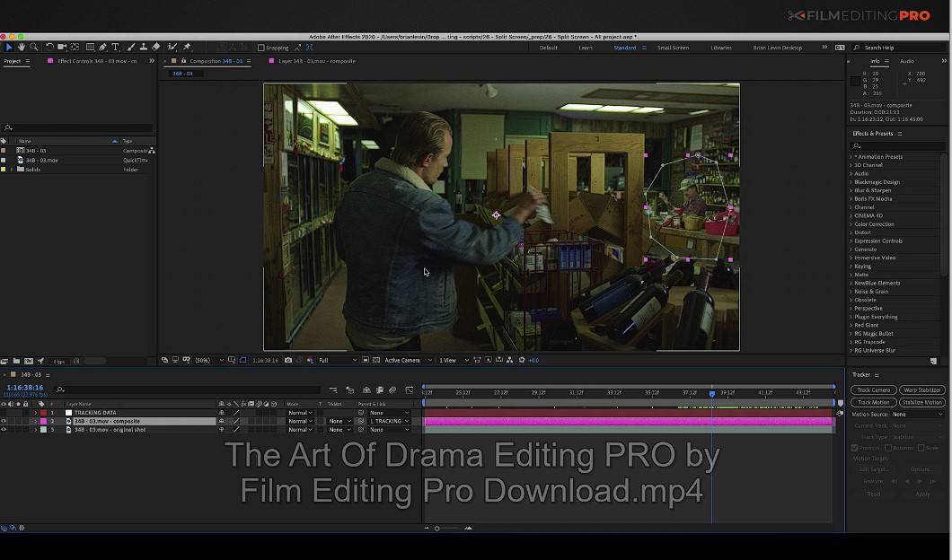Image resolution: width=952 pixels, height=560 pixels.
Task: Select the Hand tool in the toolbar
Action: point(22,47)
